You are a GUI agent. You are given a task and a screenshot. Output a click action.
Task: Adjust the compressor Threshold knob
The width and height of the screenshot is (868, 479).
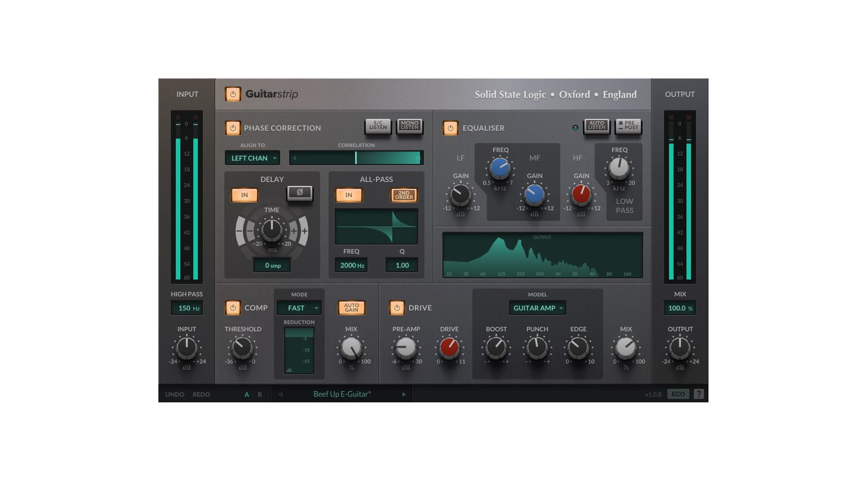[243, 348]
